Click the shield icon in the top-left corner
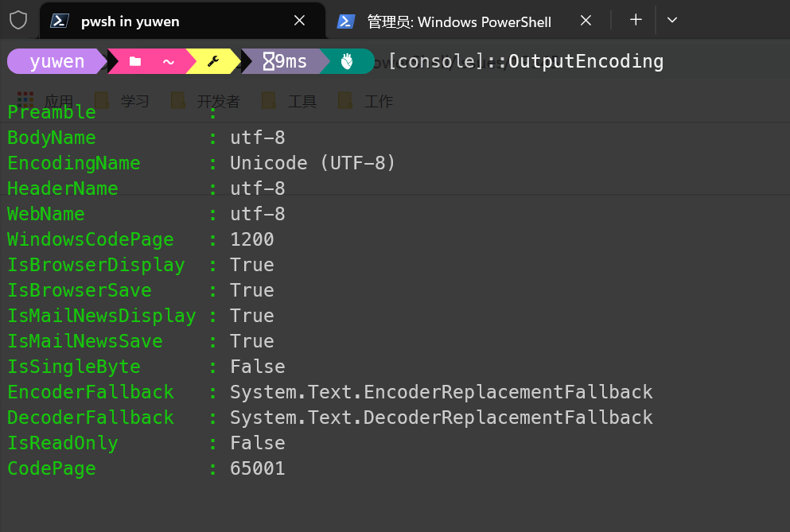 pos(17,21)
